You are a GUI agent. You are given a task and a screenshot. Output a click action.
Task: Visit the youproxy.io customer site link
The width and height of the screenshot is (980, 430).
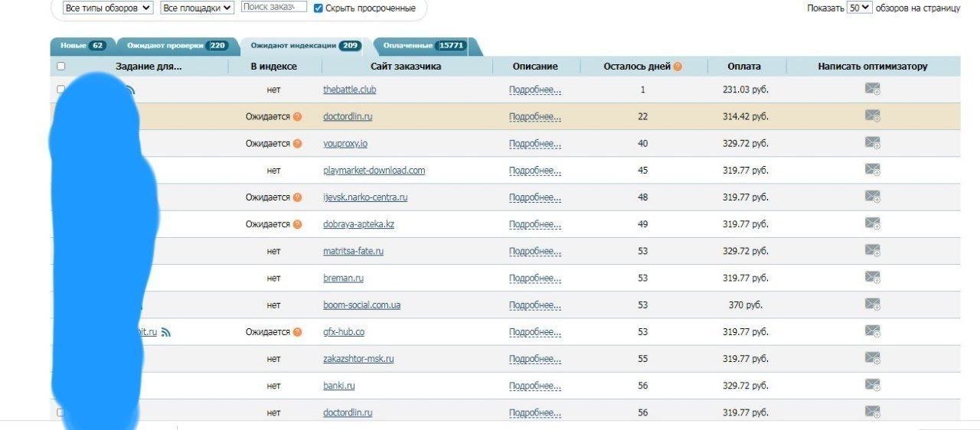pyautogui.click(x=345, y=143)
